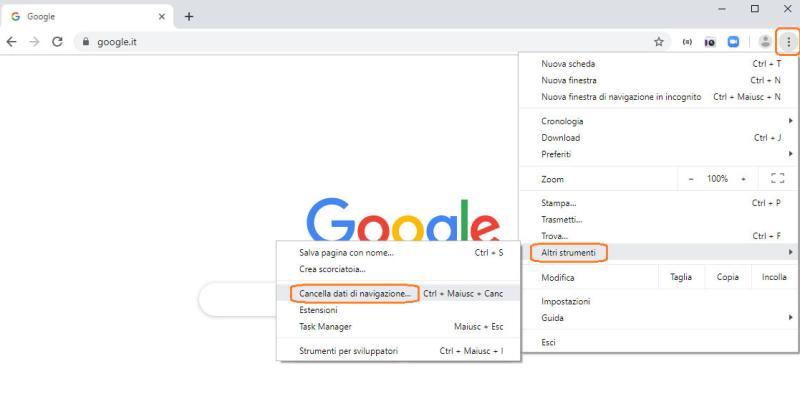
Task: Open a new tab with plus button
Action: [x=189, y=16]
